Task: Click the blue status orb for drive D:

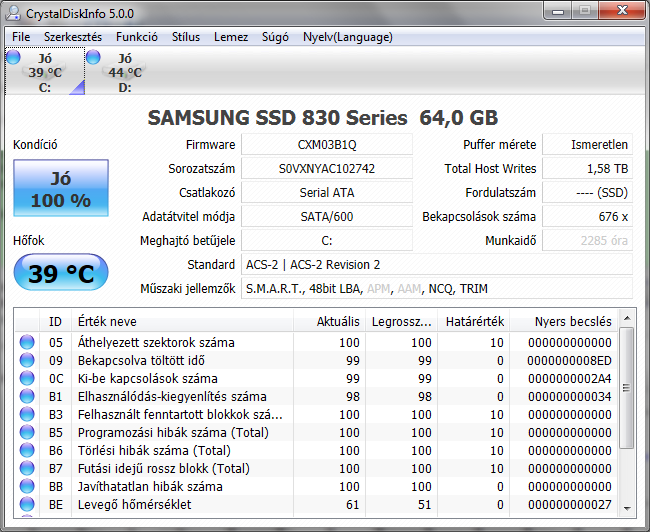Action: coord(93,57)
